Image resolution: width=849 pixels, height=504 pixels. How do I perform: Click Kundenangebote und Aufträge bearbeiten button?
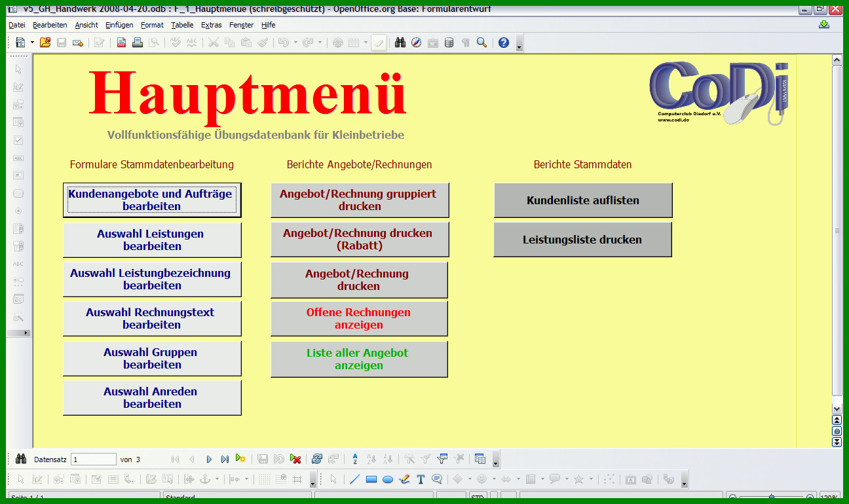tap(152, 200)
